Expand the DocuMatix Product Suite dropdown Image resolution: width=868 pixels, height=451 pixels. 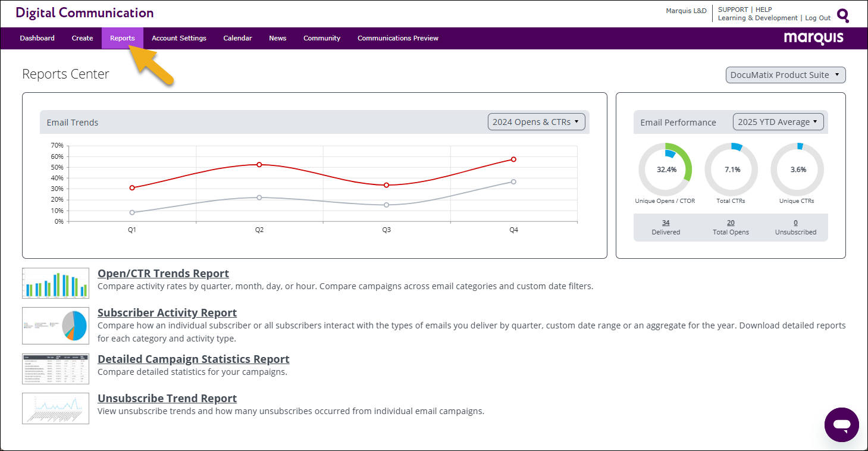click(x=785, y=75)
